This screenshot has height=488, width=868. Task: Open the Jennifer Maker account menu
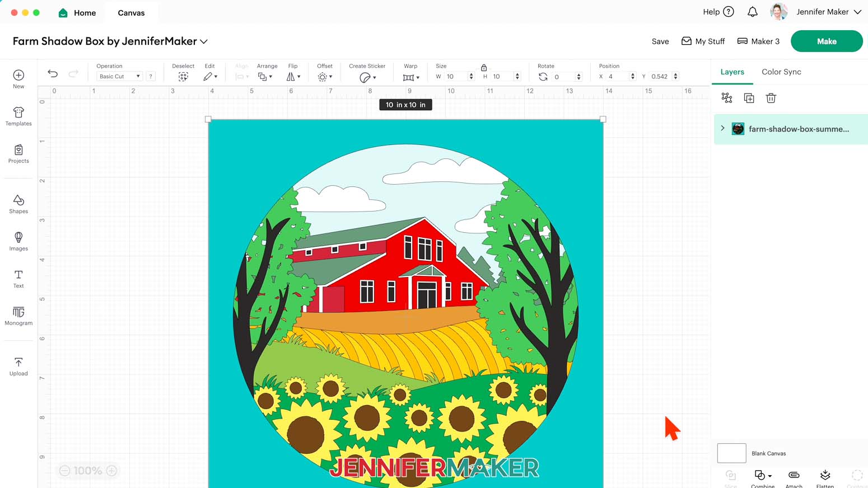857,12
